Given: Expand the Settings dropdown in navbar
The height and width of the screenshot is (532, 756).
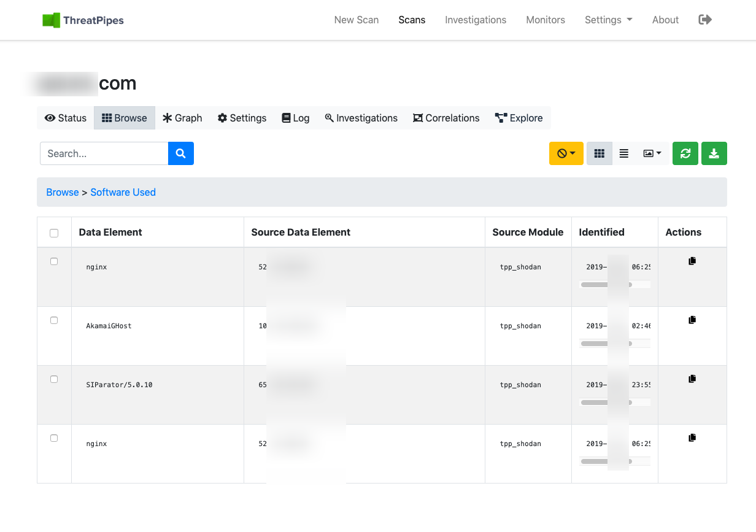Looking at the screenshot, I should 608,20.
